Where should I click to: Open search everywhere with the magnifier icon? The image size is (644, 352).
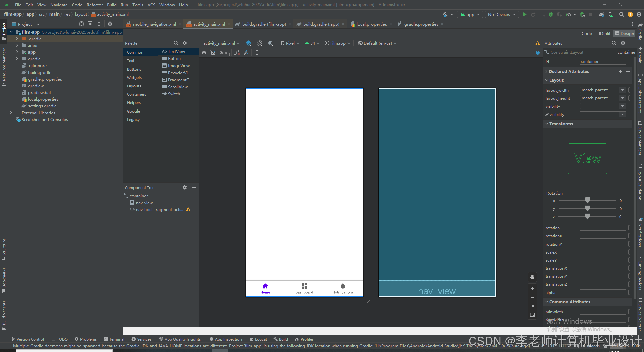tap(621, 14)
